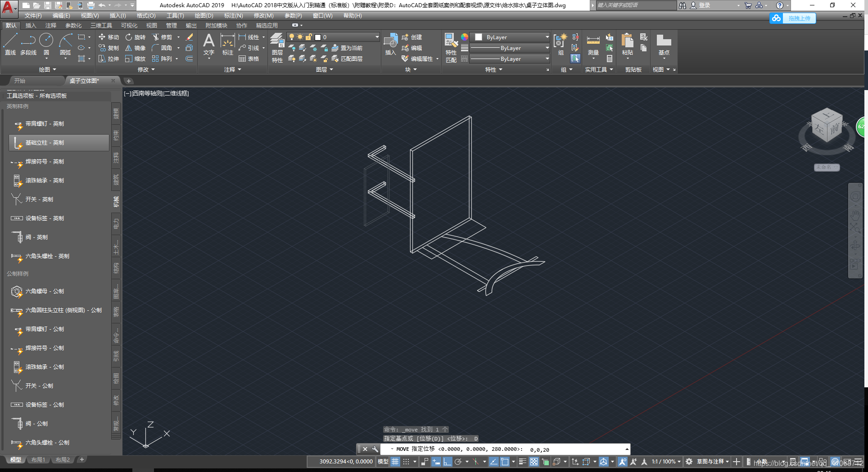
Task: Toggle dynamic input in status bar
Action: [436, 462]
